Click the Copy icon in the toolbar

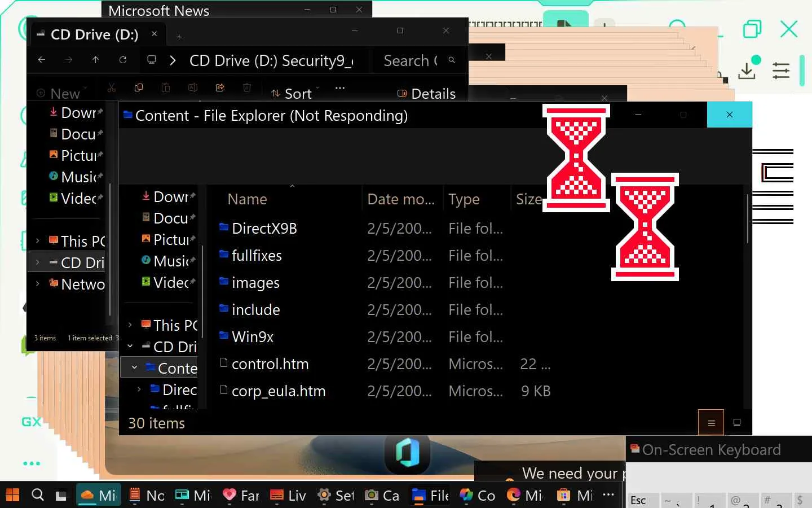(x=139, y=88)
